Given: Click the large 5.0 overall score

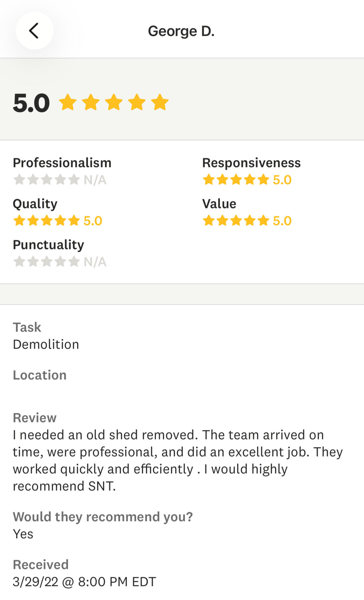Looking at the screenshot, I should coord(31,103).
